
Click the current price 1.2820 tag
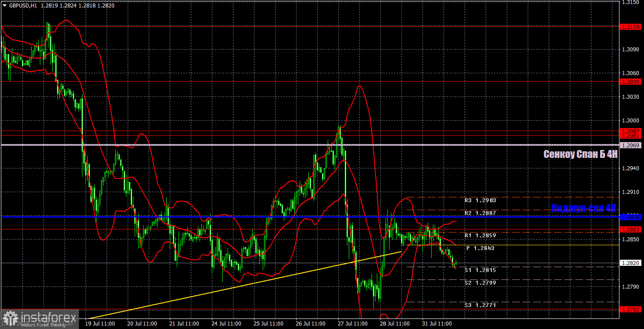pos(631,263)
